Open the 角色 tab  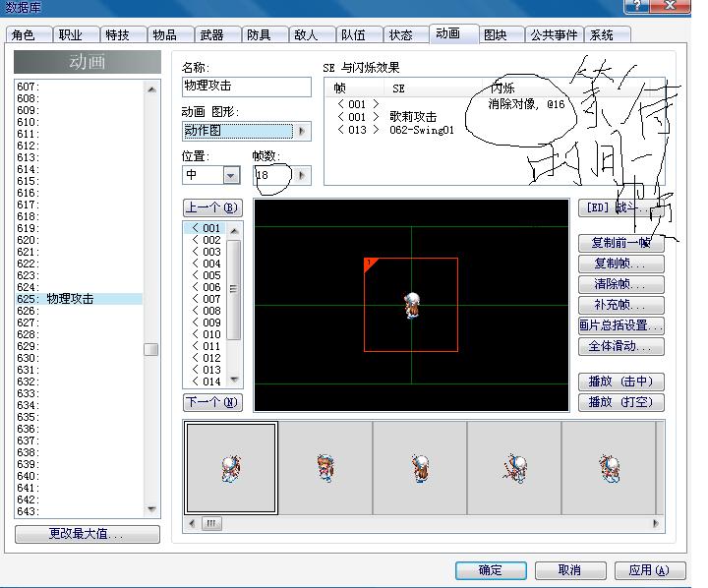[x=29, y=34]
